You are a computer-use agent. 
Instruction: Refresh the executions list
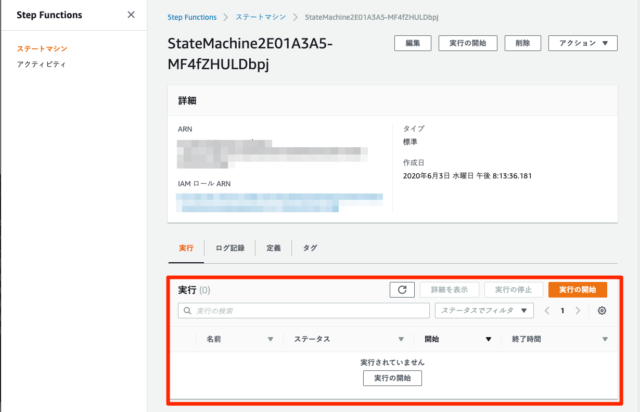(x=402, y=290)
